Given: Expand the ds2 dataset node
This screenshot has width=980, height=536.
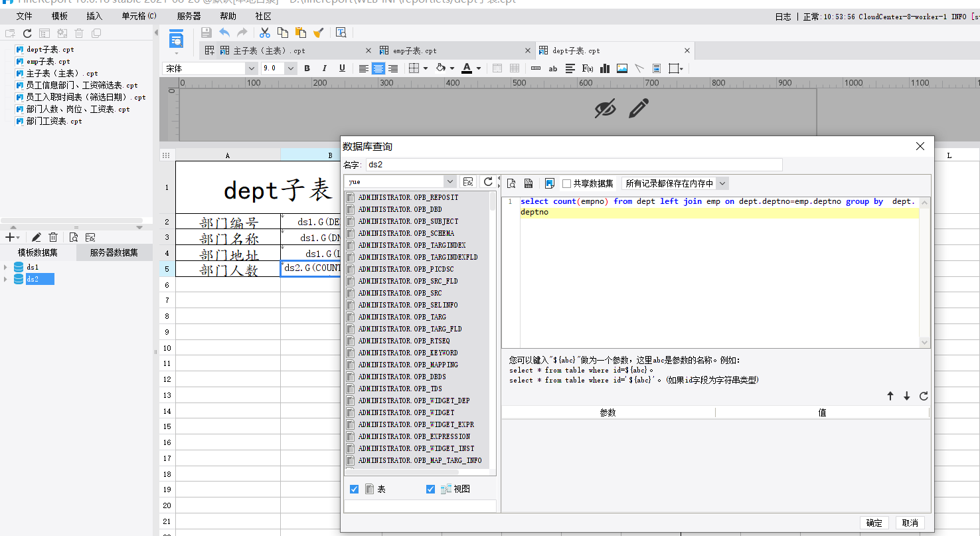Looking at the screenshot, I should coord(6,279).
